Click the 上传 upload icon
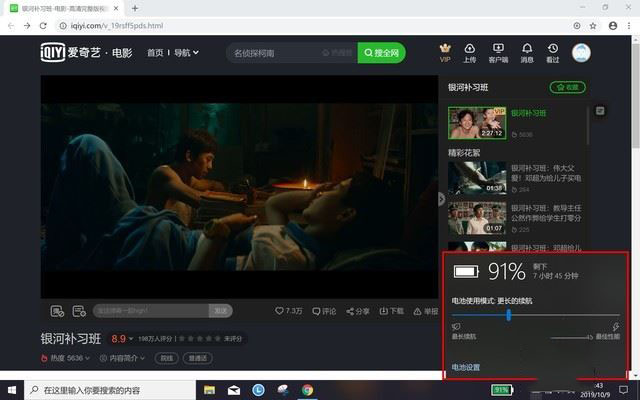640x400 pixels. [470, 53]
